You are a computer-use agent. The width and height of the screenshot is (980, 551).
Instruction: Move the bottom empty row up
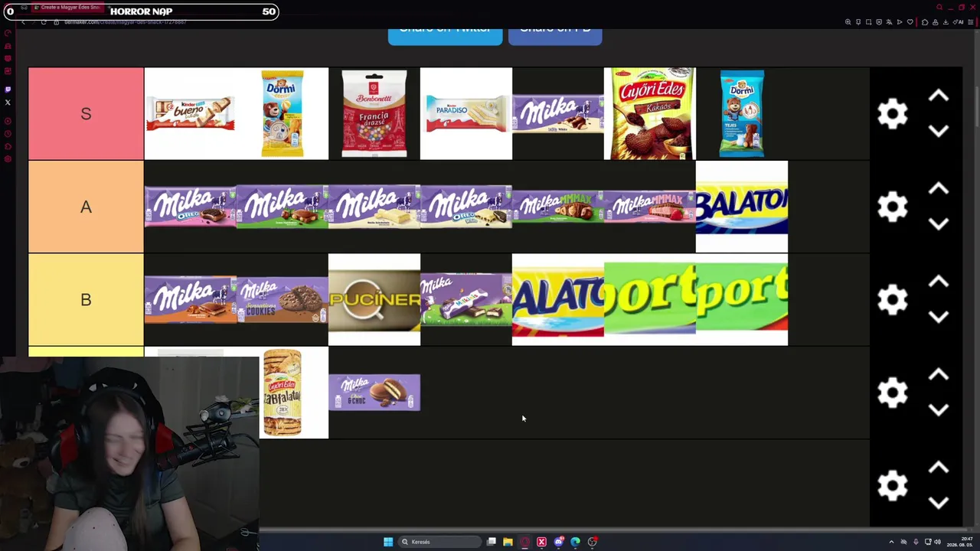939,468
